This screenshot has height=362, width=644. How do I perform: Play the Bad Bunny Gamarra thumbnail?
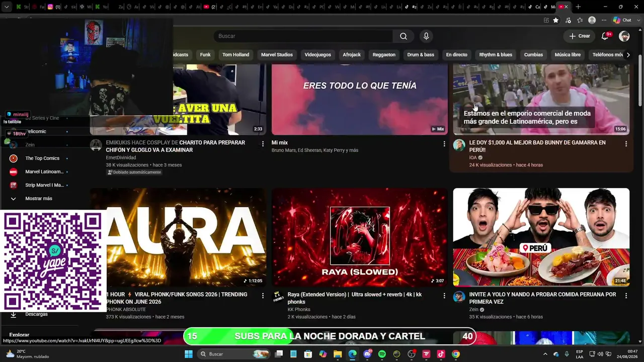541,100
